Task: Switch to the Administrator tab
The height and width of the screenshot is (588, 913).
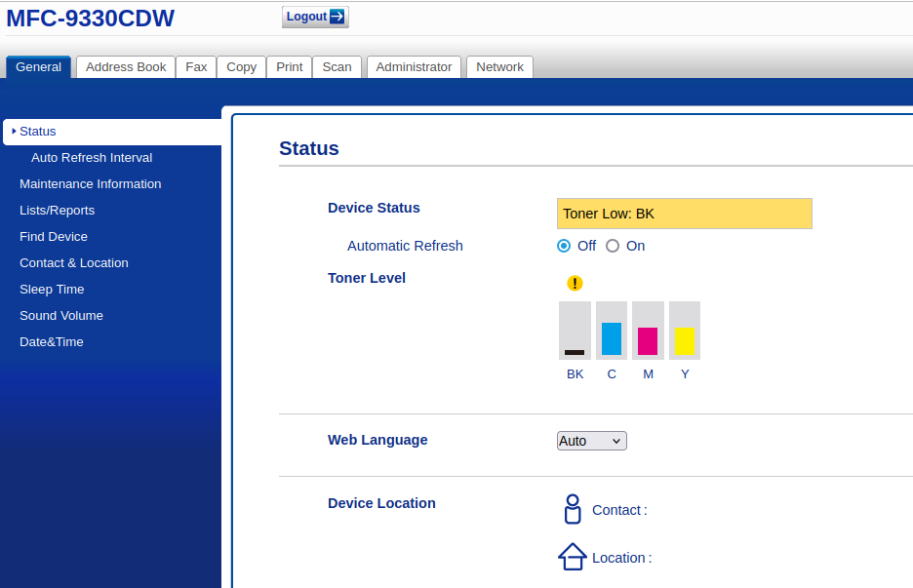Action: pos(414,67)
